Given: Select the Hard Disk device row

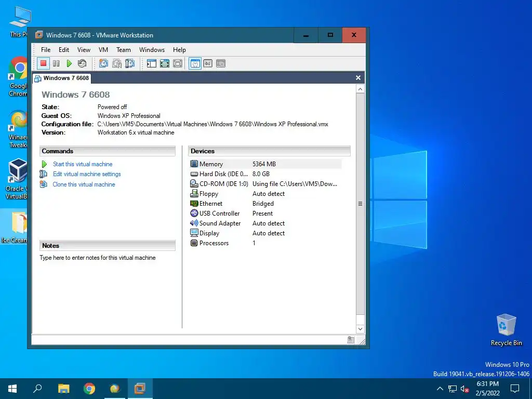Looking at the screenshot, I should pyautogui.click(x=265, y=174).
